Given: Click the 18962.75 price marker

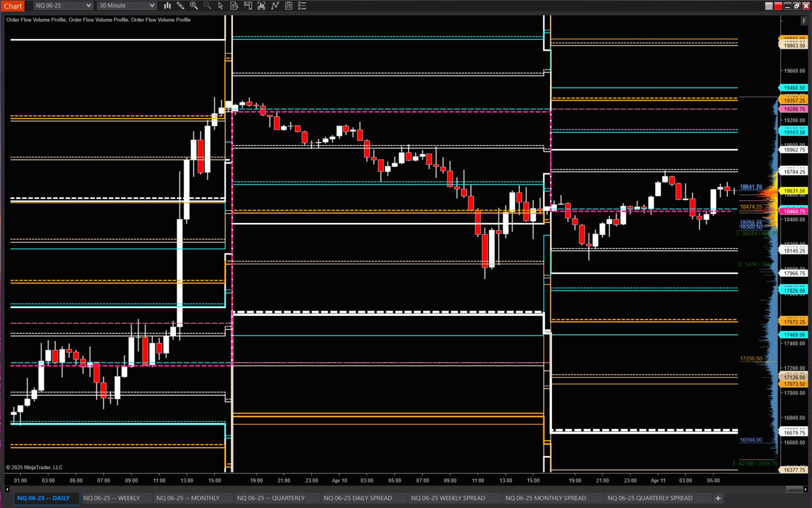Looking at the screenshot, I should pyautogui.click(x=794, y=149).
